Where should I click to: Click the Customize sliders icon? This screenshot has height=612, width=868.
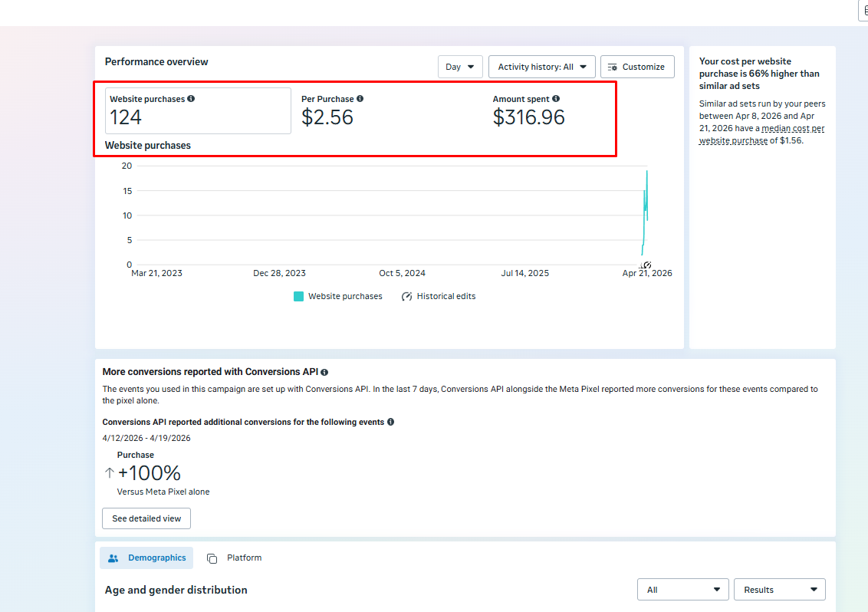click(612, 67)
